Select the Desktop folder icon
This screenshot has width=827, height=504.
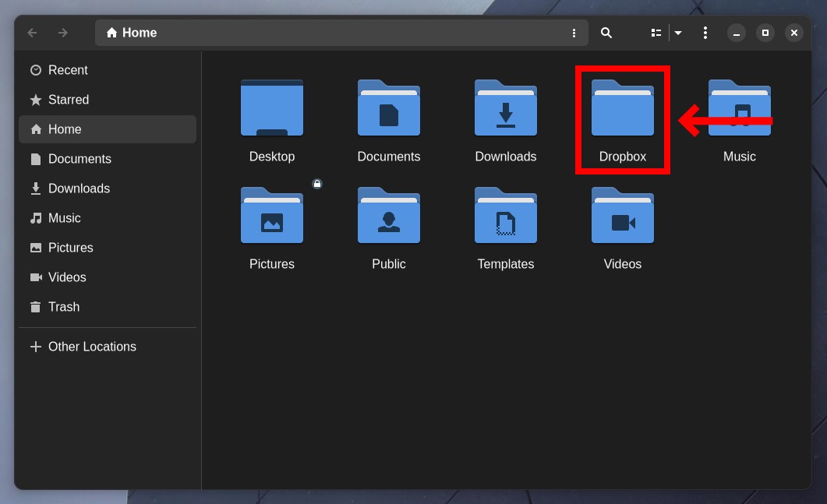coord(271,107)
